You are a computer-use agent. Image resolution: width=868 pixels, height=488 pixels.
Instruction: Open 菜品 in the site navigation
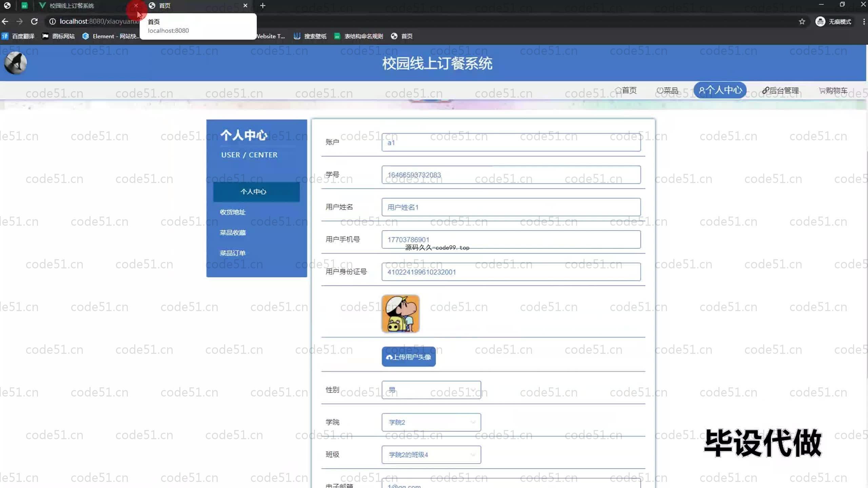(x=667, y=90)
